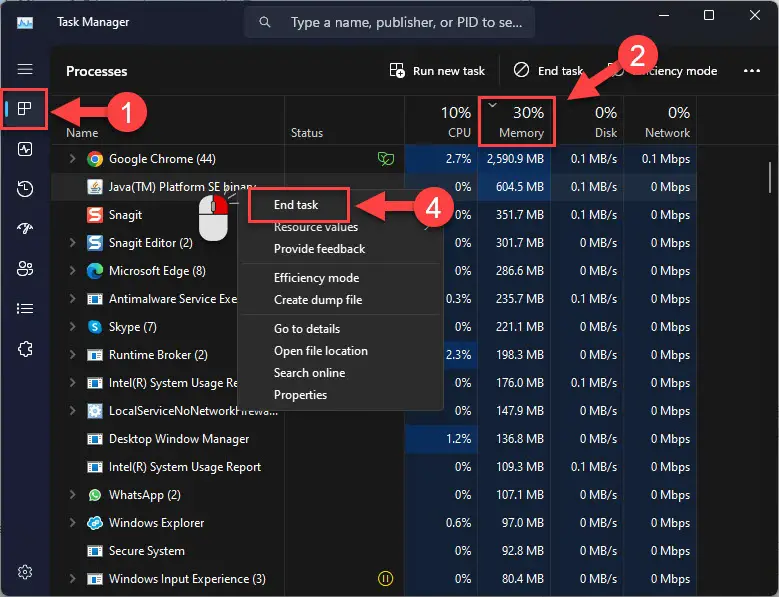Image resolution: width=779 pixels, height=597 pixels.
Task: Select End task in context menu
Action: (297, 205)
